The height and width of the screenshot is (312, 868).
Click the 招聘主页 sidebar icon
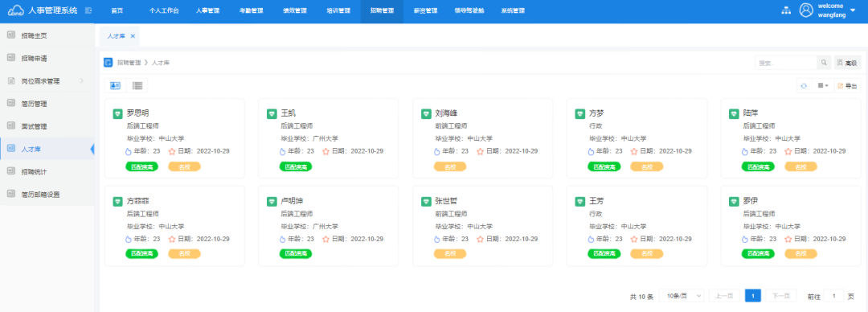10,35
